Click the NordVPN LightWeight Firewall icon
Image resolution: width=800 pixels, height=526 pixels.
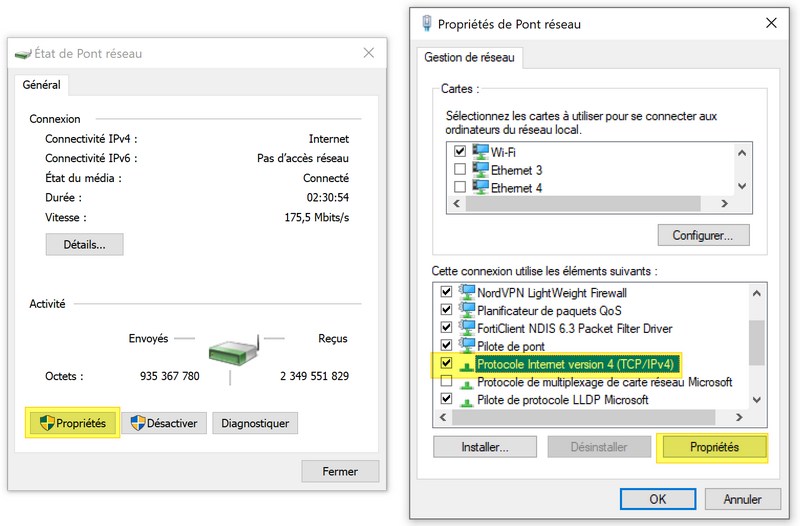[467, 293]
